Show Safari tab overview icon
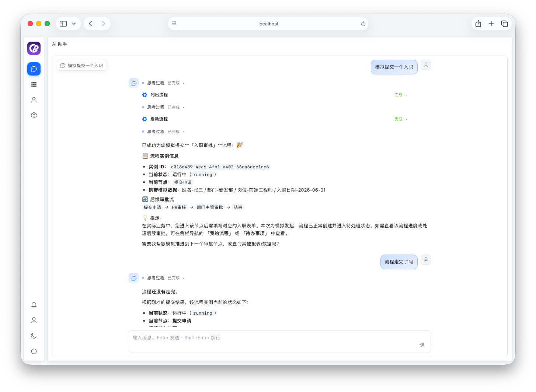This screenshot has width=536, height=392. click(505, 24)
